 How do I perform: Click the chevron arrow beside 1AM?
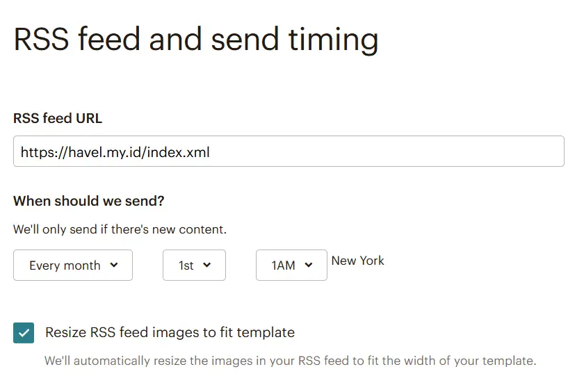pyautogui.click(x=309, y=265)
